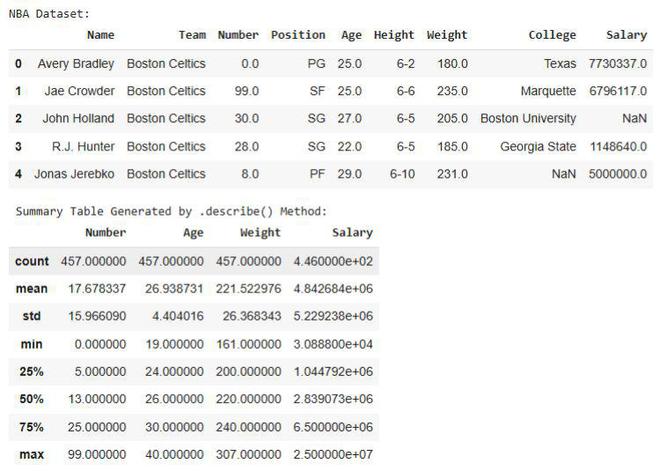
Task: Click the Boston University college cell
Action: [528, 118]
